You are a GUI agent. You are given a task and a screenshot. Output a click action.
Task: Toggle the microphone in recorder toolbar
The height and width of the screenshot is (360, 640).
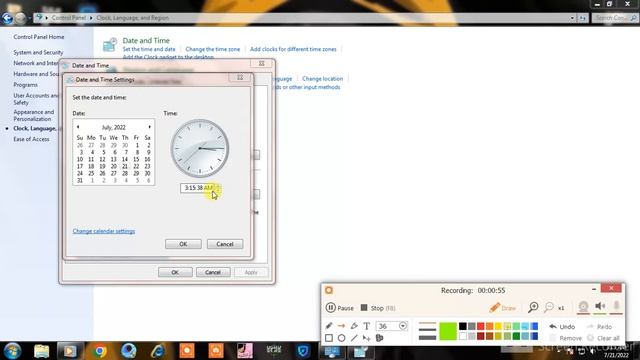[x=616, y=306]
